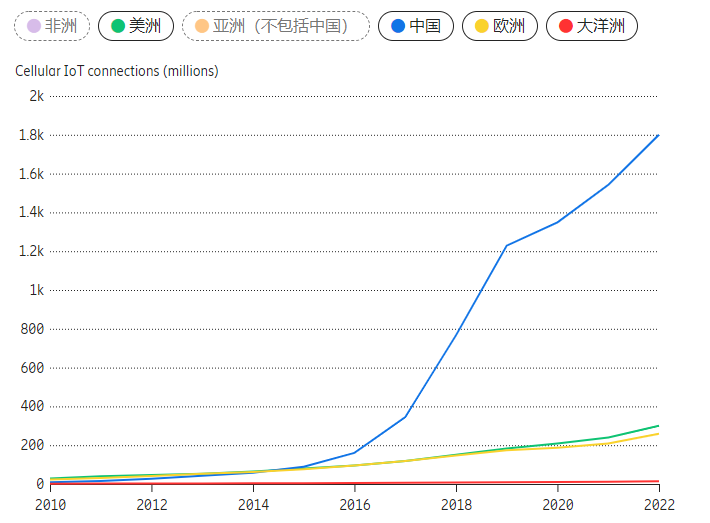Enable the 非洲 series in legend
Image resolution: width=710 pixels, height=523 pixels.
pos(52,26)
